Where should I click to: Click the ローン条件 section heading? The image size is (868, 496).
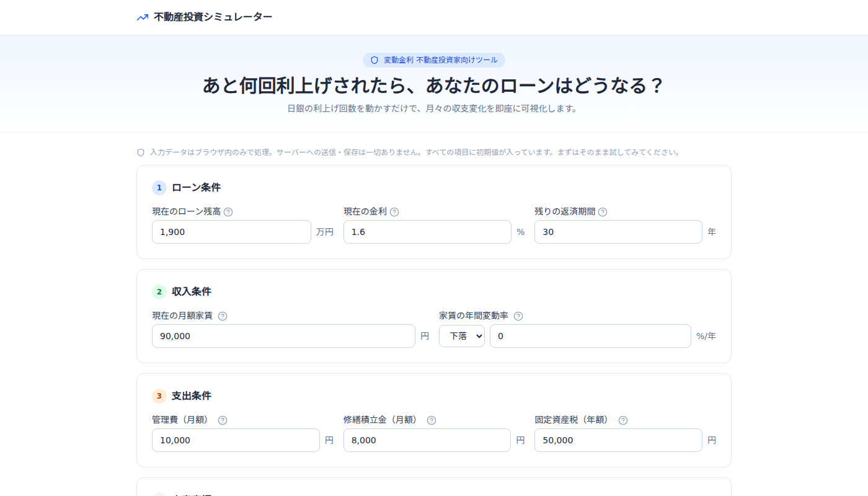(x=196, y=187)
